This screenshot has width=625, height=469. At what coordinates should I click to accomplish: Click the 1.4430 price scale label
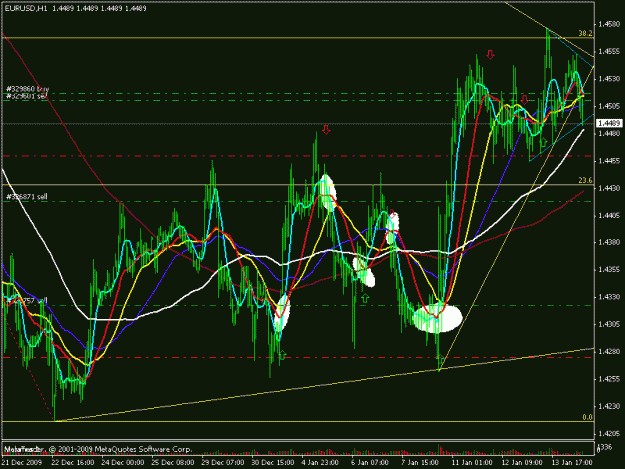point(609,188)
